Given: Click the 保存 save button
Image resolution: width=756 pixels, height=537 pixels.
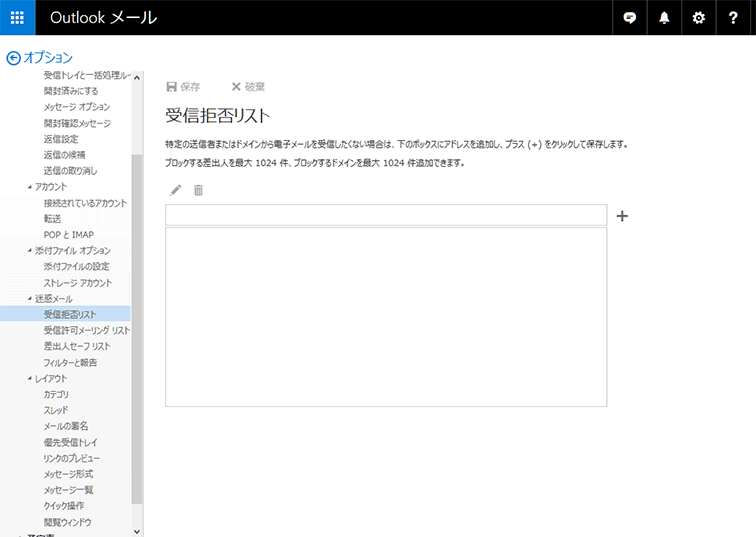Looking at the screenshot, I should tap(183, 87).
